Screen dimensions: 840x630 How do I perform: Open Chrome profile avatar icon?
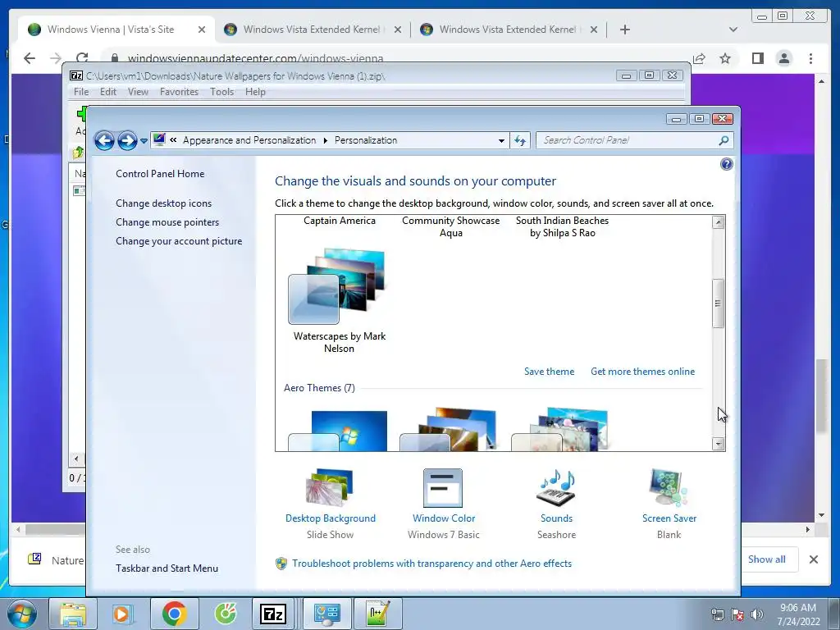pyautogui.click(x=783, y=58)
